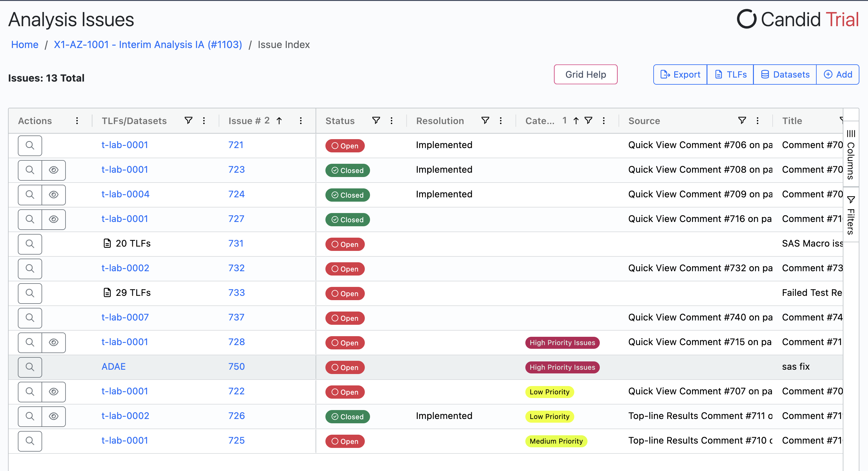Open the Category column menu

[x=604, y=121]
